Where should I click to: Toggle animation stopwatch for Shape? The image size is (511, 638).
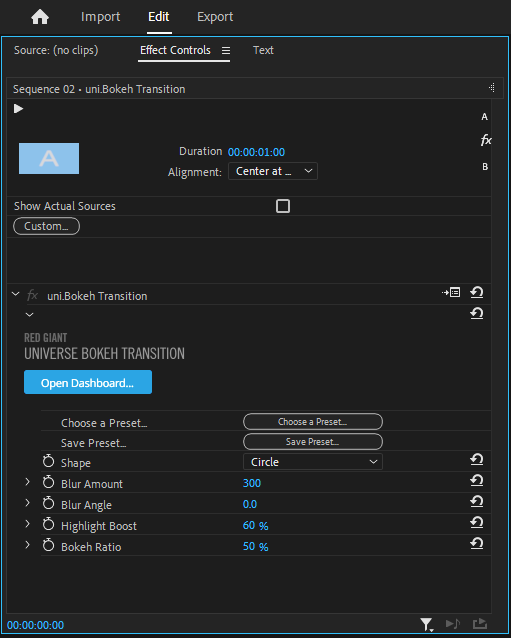48,461
